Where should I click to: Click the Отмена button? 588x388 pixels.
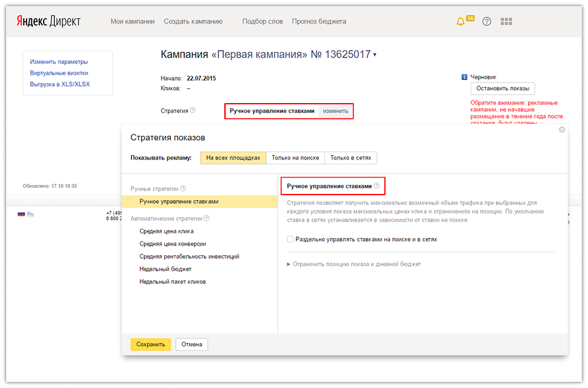(192, 344)
